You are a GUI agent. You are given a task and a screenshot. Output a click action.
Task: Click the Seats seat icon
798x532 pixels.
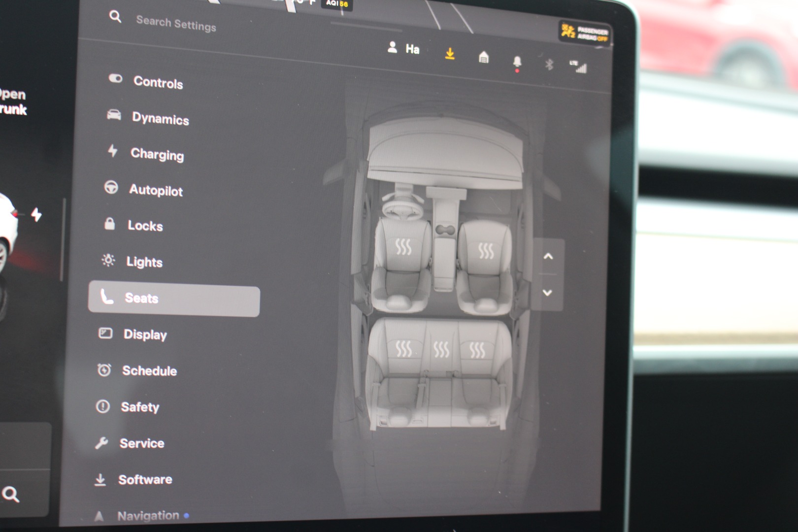(x=107, y=297)
